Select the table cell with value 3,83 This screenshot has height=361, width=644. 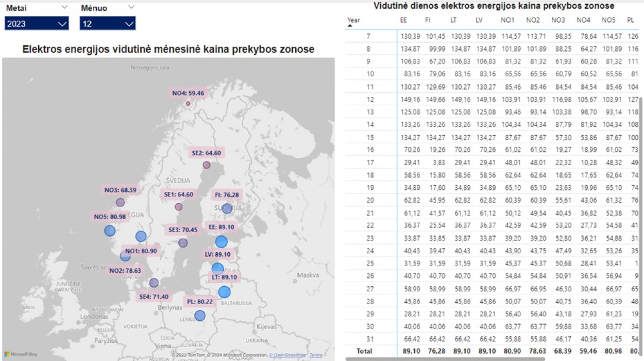pyautogui.click(x=438, y=162)
